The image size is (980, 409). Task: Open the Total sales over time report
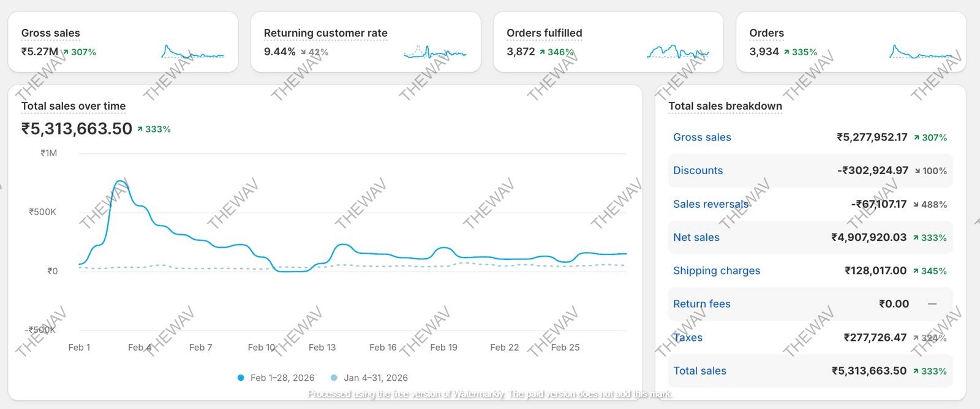73,106
